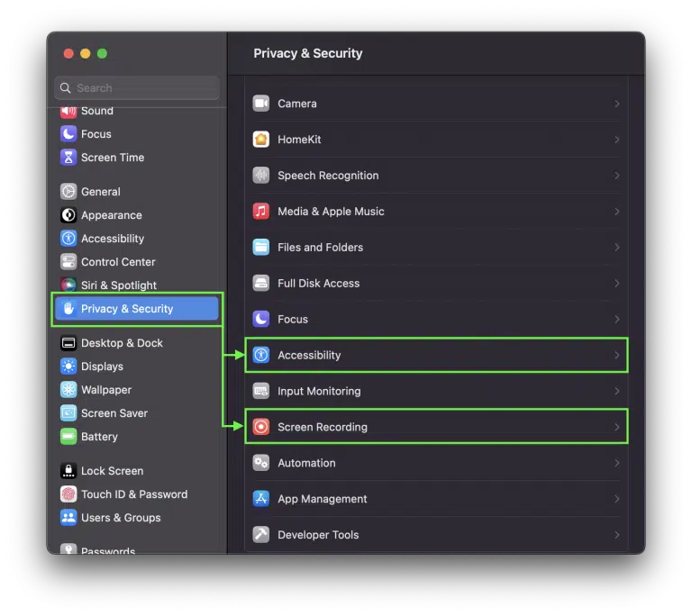
Task: Click the Screen Recording red icon
Action: (x=260, y=427)
